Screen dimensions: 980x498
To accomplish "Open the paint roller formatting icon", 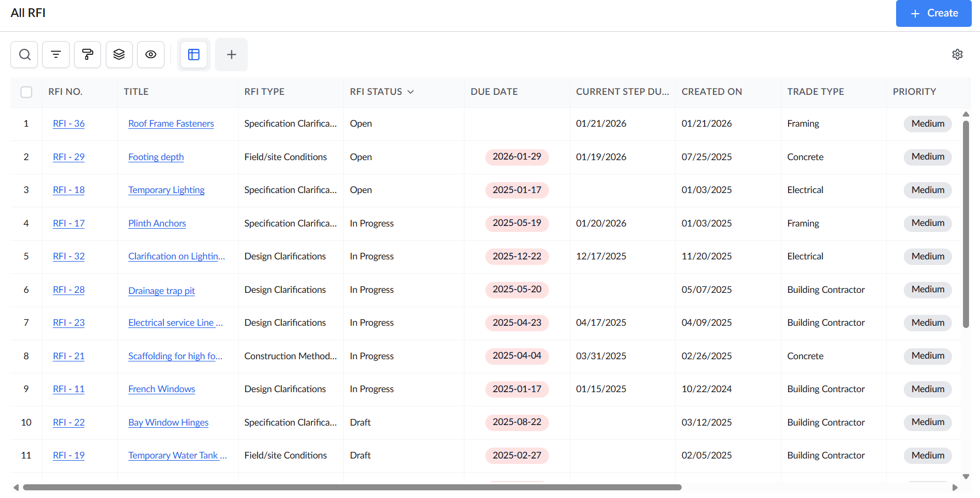I will tap(87, 54).
